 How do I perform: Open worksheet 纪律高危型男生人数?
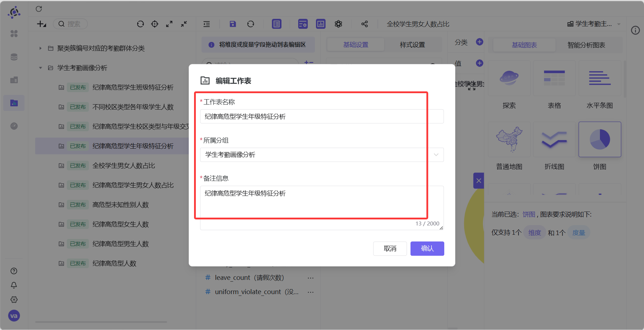coord(120,244)
